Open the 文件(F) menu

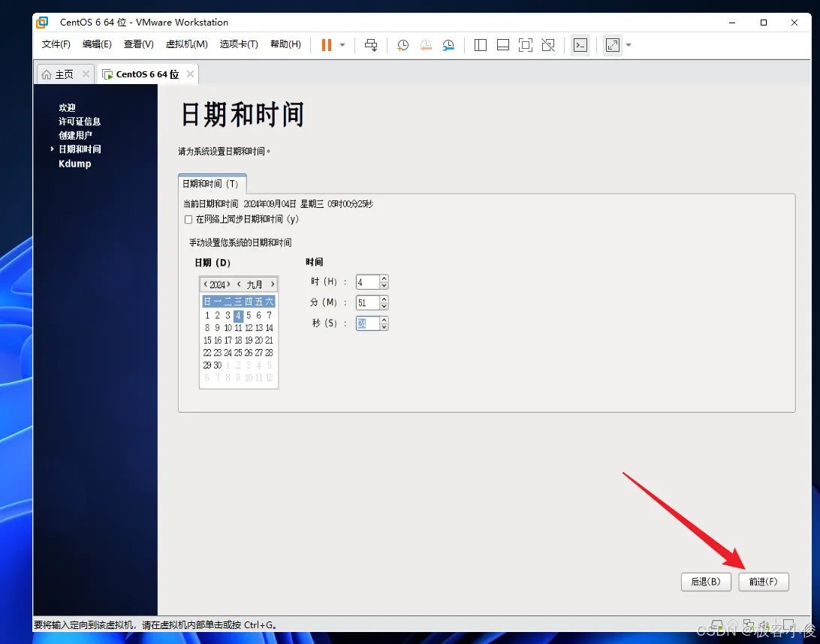56,44
